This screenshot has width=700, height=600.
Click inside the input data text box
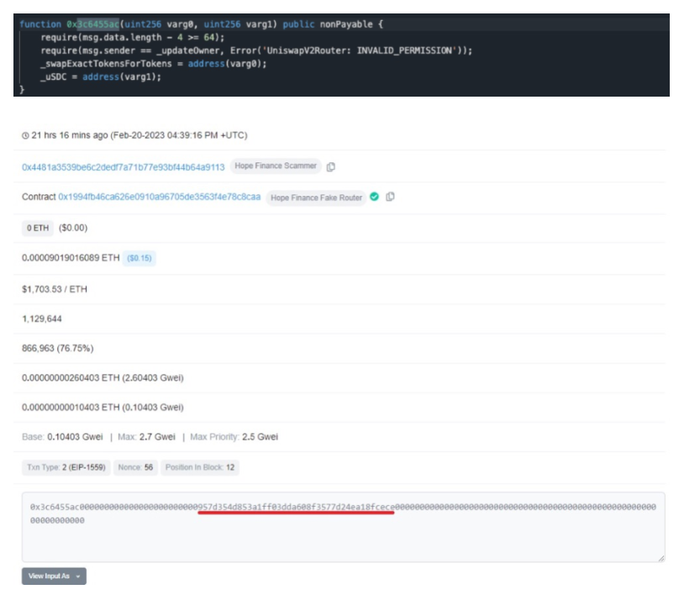(x=344, y=527)
